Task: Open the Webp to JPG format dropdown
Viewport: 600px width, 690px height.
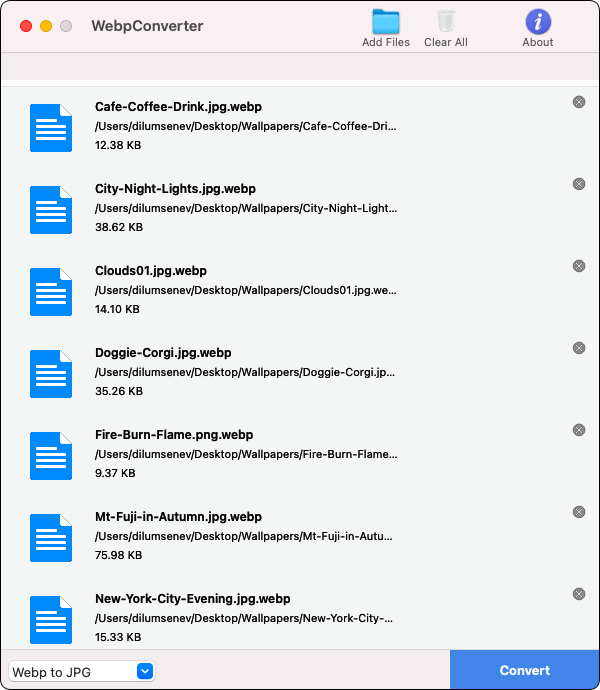Action: [x=81, y=672]
